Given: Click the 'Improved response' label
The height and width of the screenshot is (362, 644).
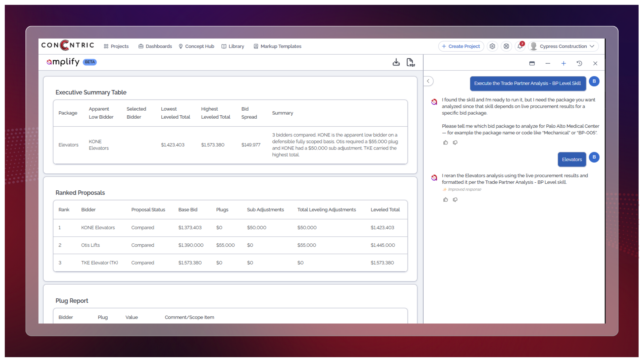Looking at the screenshot, I should coord(465,189).
